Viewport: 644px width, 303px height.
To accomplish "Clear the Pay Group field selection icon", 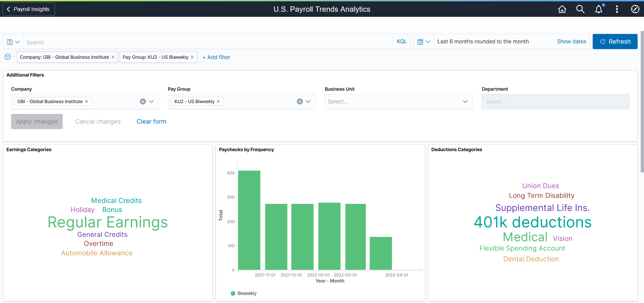I will (x=300, y=101).
